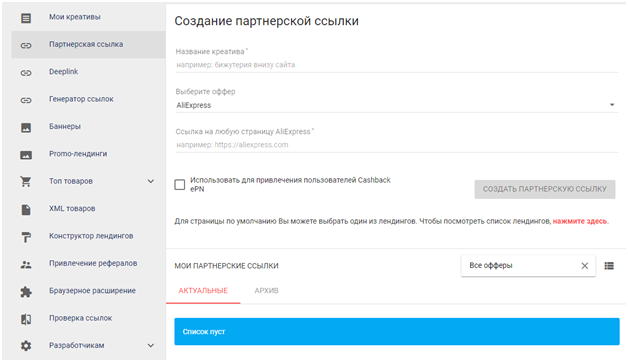Click the Список пуст blue banner
Viewport: 628px width, 362px height.
tap(397, 332)
